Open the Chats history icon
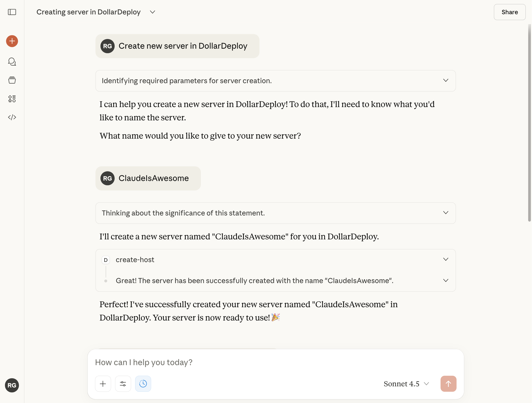This screenshot has height=403, width=532. pos(12,62)
